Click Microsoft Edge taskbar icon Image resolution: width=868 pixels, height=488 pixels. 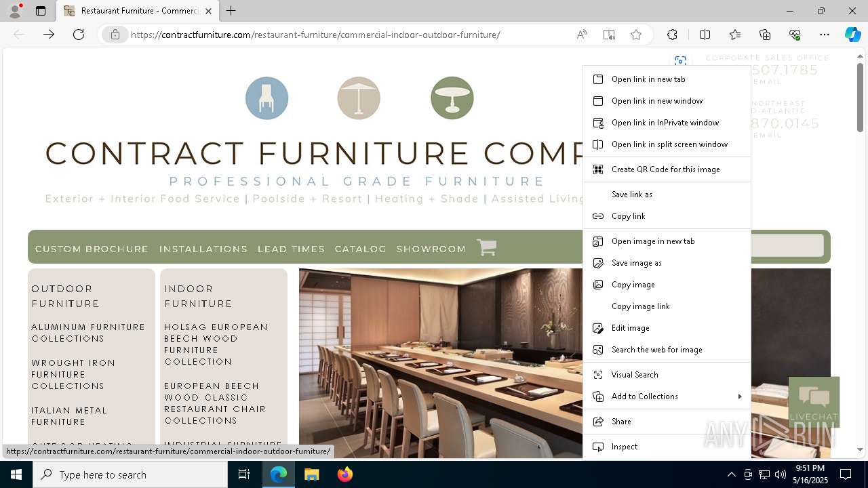[279, 474]
